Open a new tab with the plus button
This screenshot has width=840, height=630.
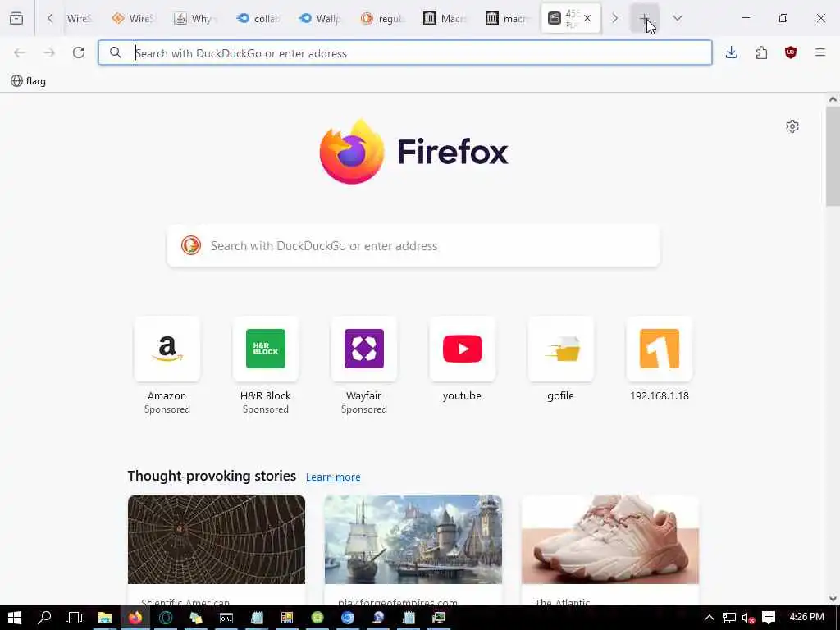pos(644,18)
